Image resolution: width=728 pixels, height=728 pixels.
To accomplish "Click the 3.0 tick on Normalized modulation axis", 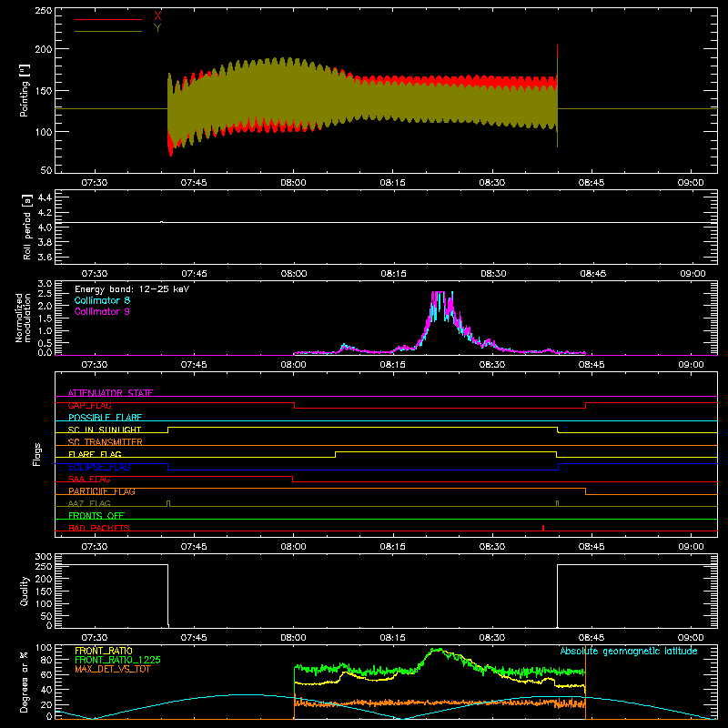I will tap(45, 284).
